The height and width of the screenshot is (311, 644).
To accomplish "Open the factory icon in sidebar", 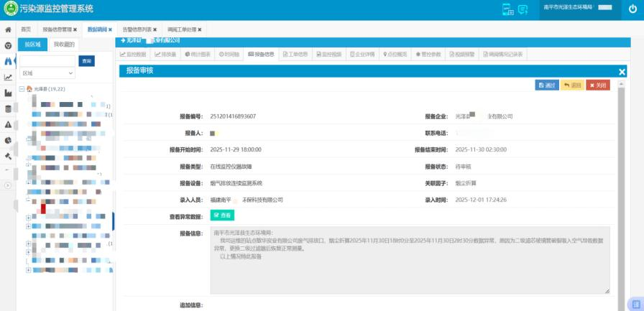I will (8, 93).
